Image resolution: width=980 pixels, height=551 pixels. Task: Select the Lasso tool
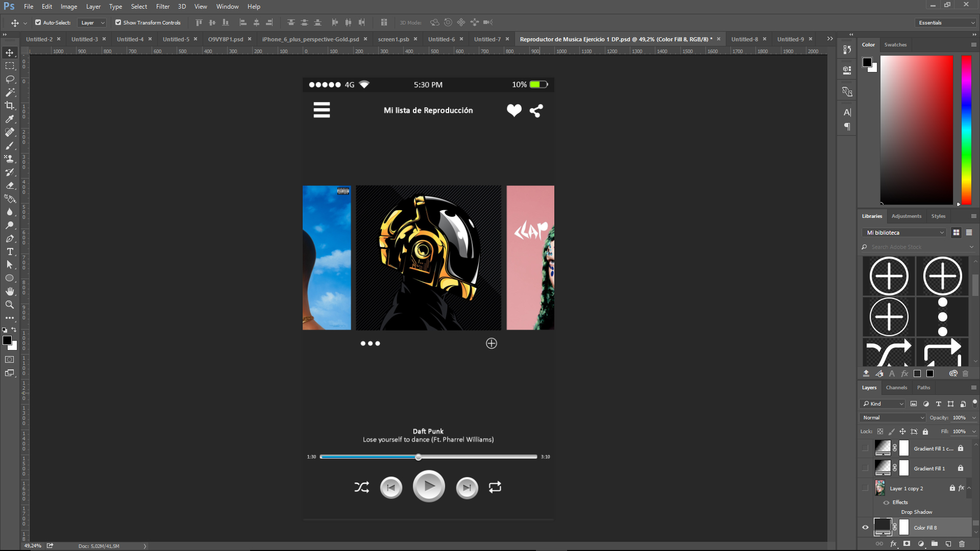pyautogui.click(x=10, y=79)
